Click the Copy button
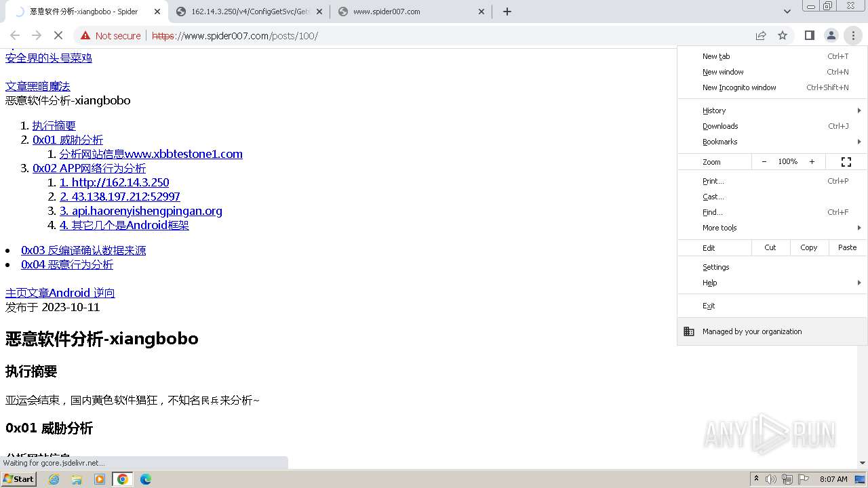 (809, 247)
